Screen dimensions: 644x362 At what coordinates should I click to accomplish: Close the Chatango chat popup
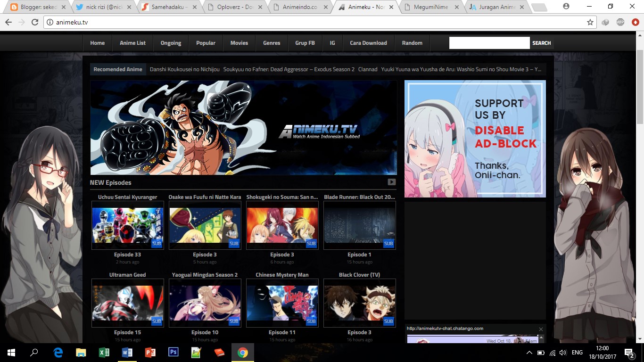click(x=541, y=329)
